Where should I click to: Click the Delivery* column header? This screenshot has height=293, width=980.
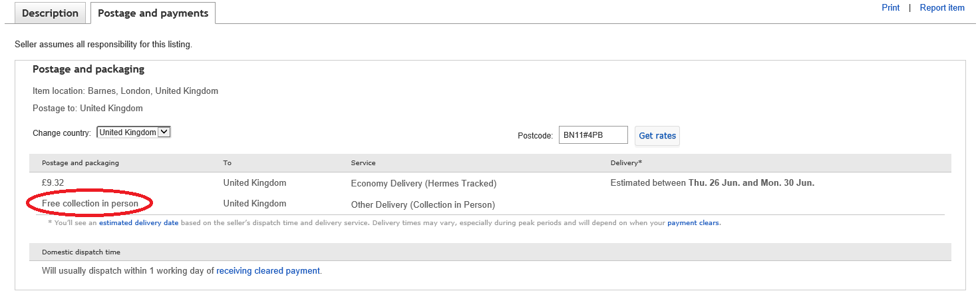pyautogui.click(x=626, y=163)
